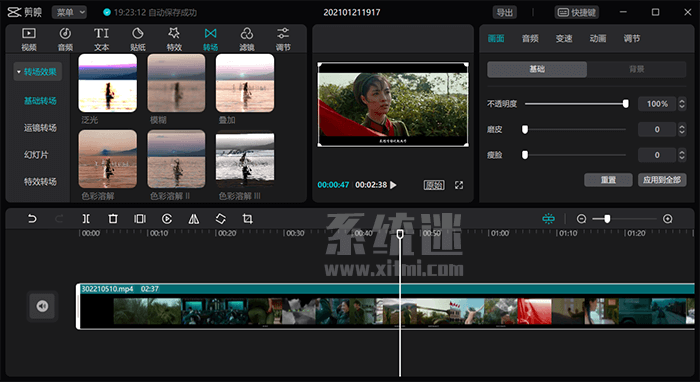700x382 pixels.
Task: Collapse the 转场效果 category
Action: tap(38, 72)
